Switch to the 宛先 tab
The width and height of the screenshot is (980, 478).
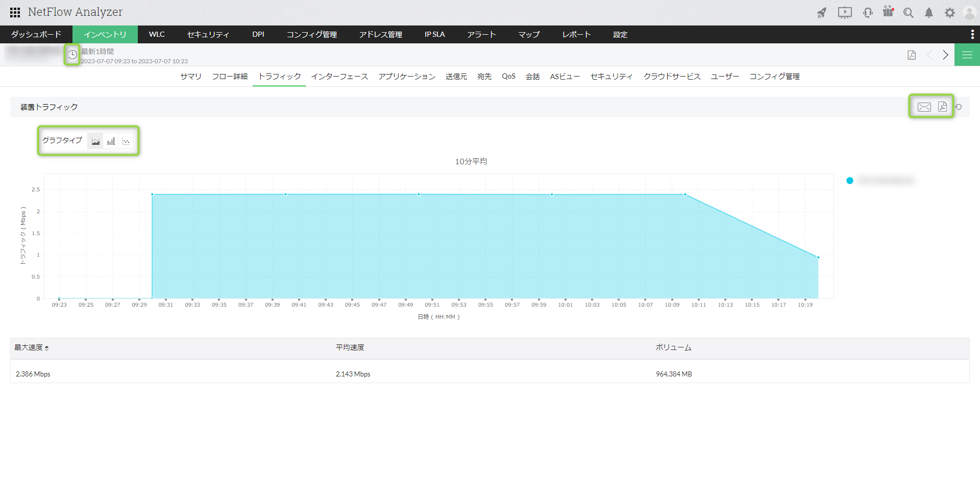coord(484,77)
